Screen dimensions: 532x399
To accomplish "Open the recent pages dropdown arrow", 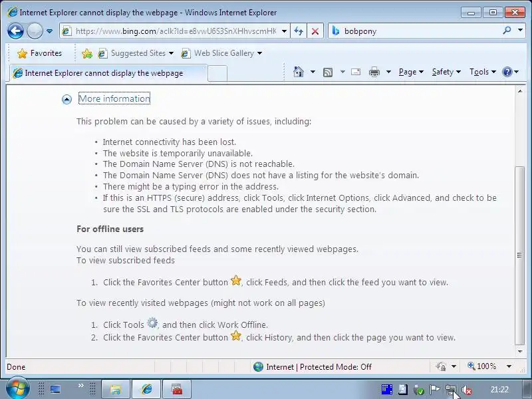I will click(49, 31).
